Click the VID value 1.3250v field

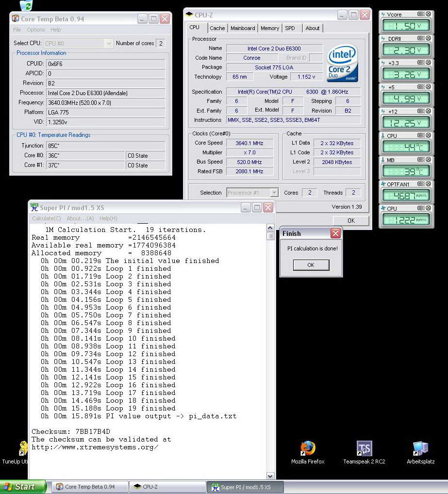coord(105,122)
